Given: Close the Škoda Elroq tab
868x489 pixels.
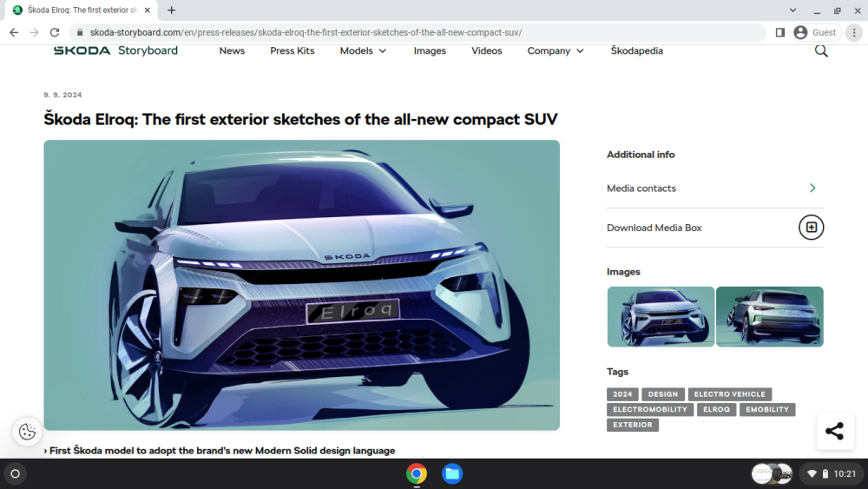Looking at the screenshot, I should click(148, 10).
